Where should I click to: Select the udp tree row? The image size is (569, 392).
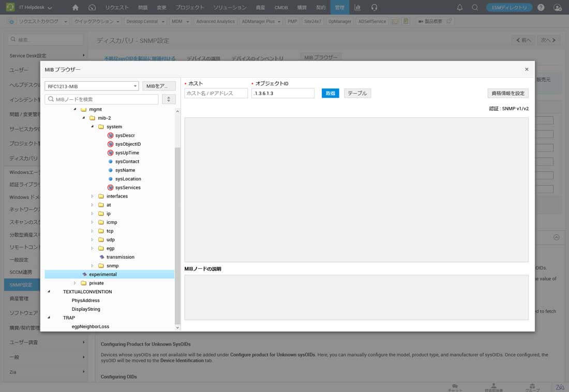[x=110, y=239]
